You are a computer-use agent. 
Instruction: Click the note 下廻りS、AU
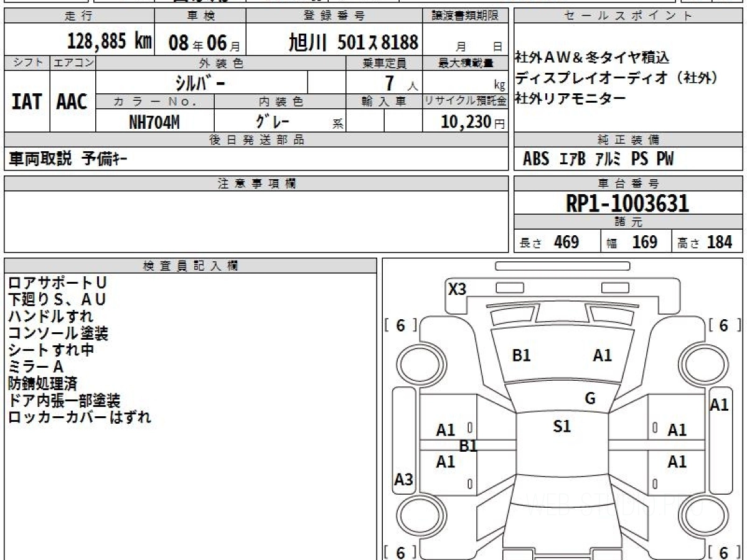click(57, 300)
